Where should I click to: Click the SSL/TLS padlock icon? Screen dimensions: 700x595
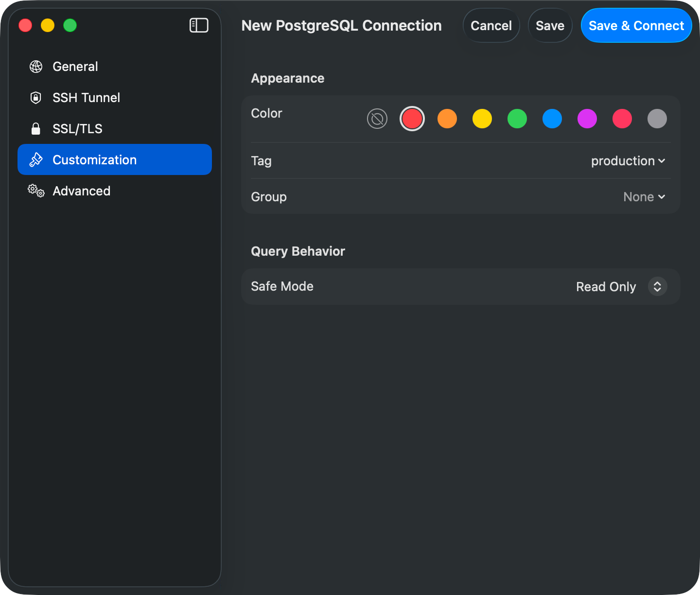(x=36, y=129)
